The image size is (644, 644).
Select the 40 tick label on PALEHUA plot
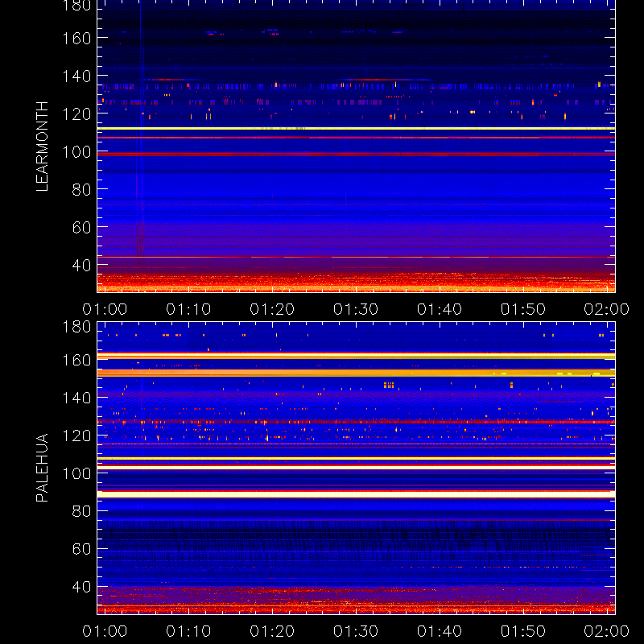(x=81, y=587)
